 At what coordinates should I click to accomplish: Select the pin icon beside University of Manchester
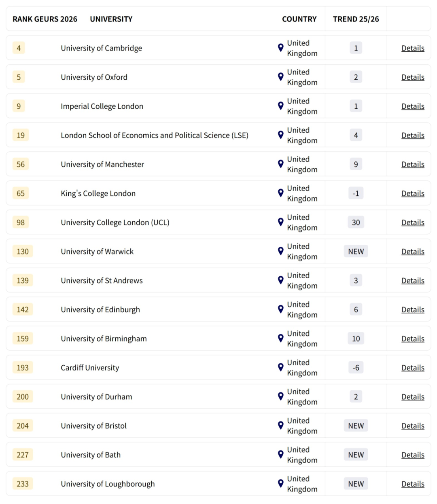tap(280, 164)
